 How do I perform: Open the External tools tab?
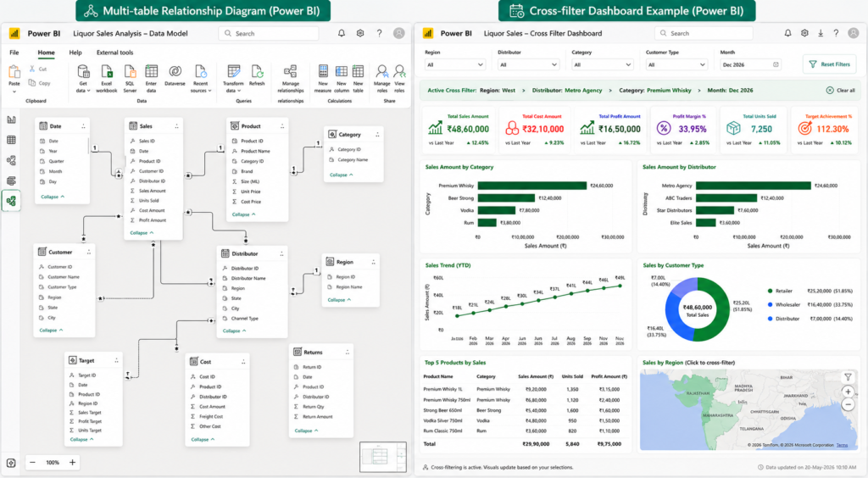[x=114, y=53]
